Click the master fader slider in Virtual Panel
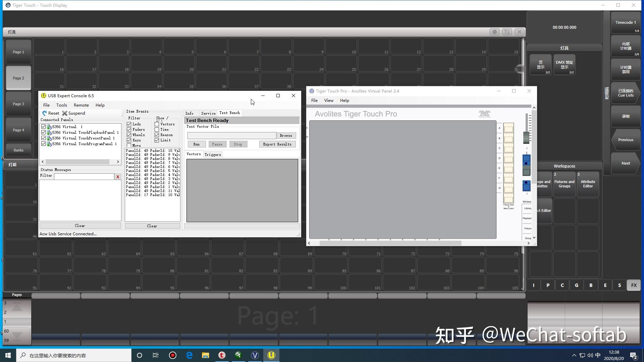The height and width of the screenshot is (362, 644). tap(526, 137)
